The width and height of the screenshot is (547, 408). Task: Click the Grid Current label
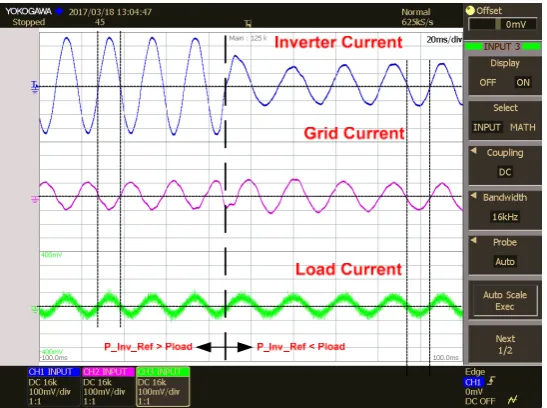click(x=354, y=133)
